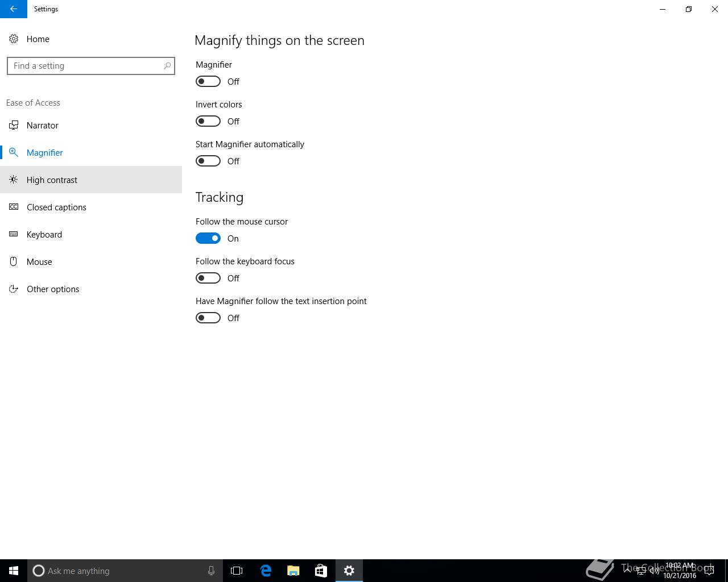This screenshot has width=728, height=582.
Task: Turn off Follow the mouse cursor
Action: click(208, 238)
